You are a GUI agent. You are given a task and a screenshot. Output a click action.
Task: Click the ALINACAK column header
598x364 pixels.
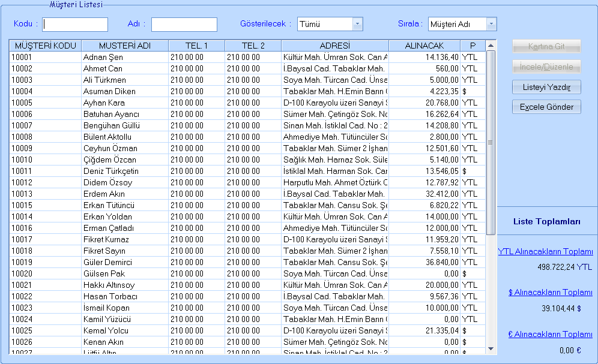[424, 46]
